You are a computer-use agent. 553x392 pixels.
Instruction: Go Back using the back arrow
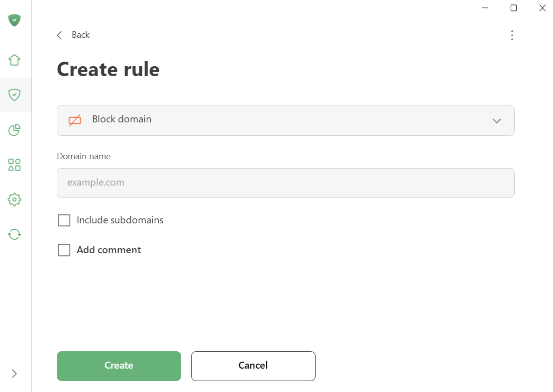[59, 35]
